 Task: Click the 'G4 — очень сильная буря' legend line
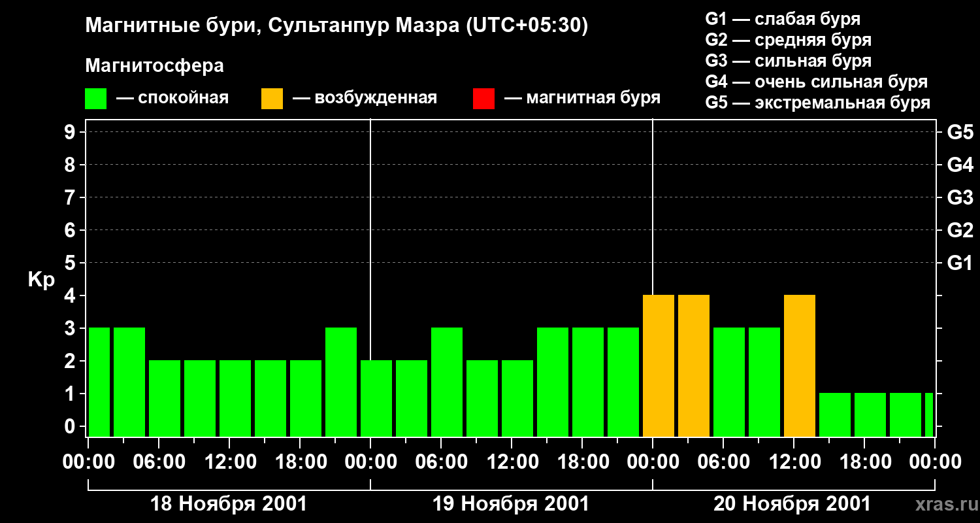pyautogui.click(x=817, y=82)
